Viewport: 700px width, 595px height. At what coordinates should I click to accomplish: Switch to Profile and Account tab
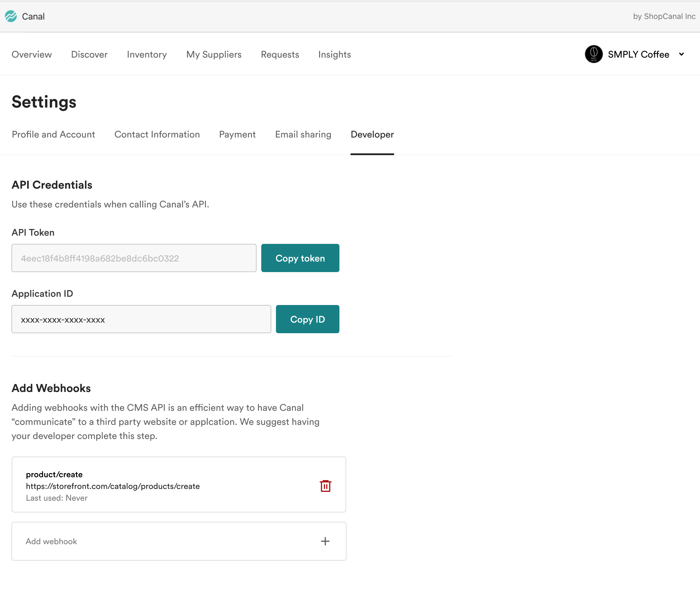(x=53, y=135)
